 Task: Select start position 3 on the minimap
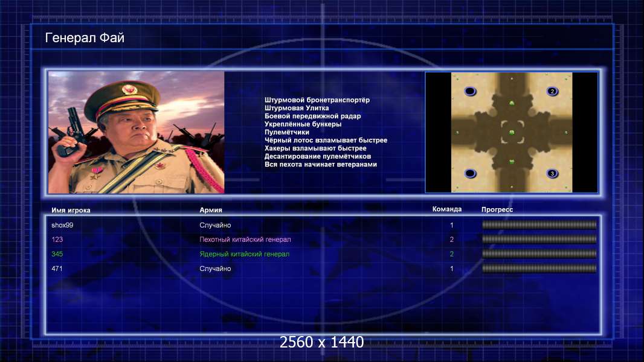(x=552, y=173)
